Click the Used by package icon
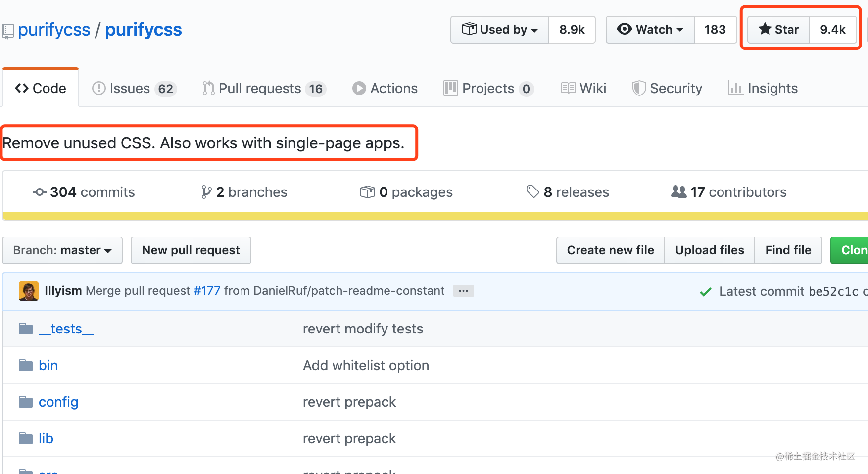Viewport: 868px width, 474px height. 469,29
